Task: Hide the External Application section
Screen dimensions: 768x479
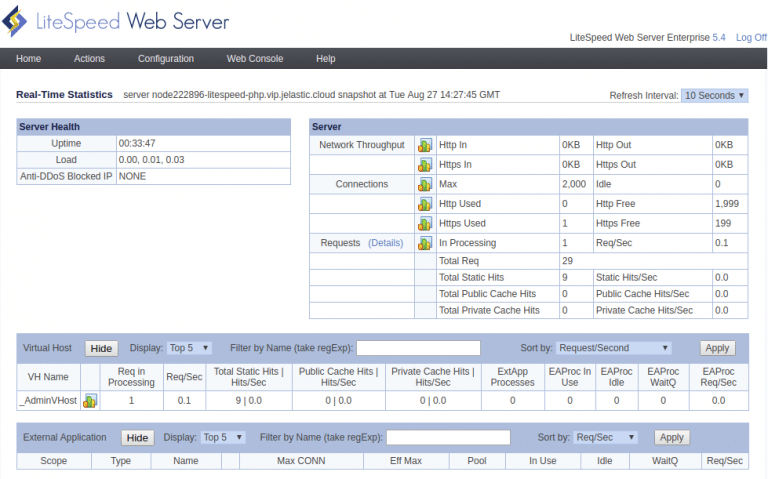Action: pos(138,438)
